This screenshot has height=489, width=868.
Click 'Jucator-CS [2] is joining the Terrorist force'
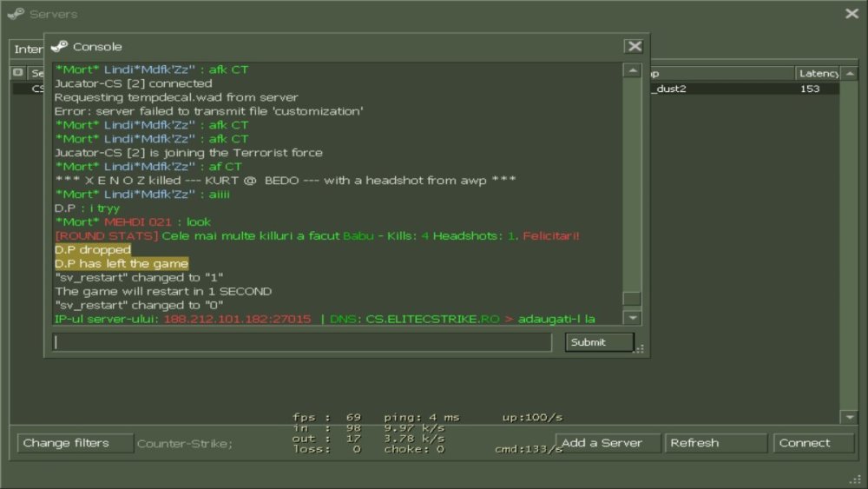[188, 153]
